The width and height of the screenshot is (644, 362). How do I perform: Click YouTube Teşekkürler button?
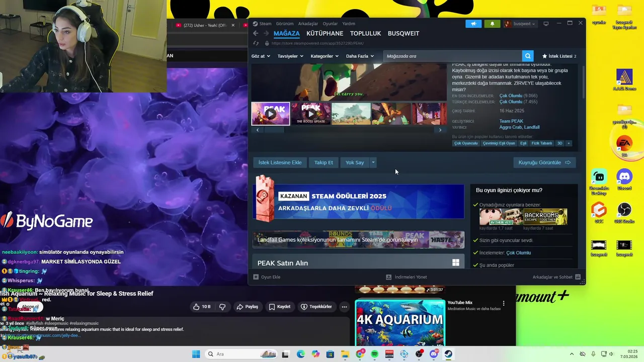tap(316, 307)
